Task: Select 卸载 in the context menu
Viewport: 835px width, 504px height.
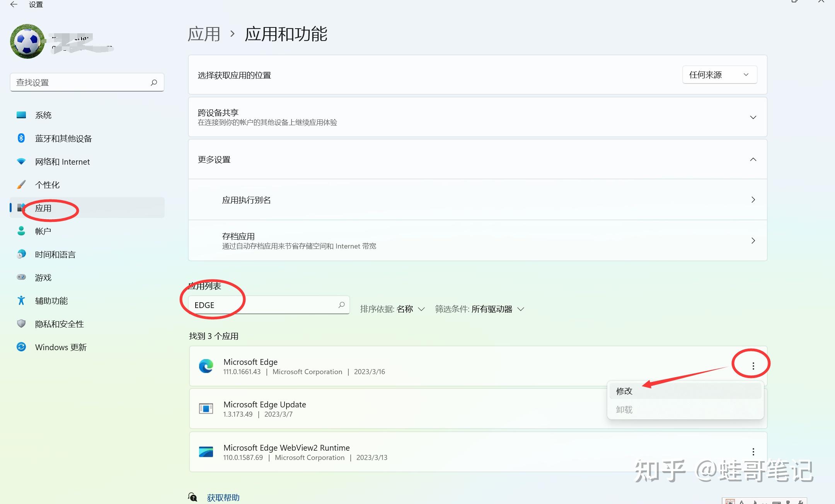Action: click(x=624, y=410)
